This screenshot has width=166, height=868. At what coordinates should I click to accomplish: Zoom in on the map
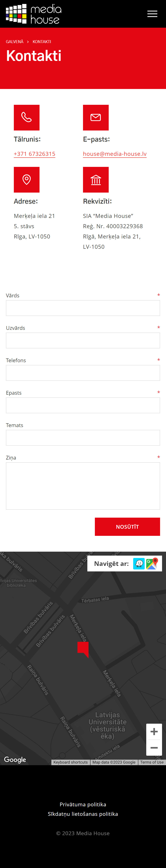[154, 732]
